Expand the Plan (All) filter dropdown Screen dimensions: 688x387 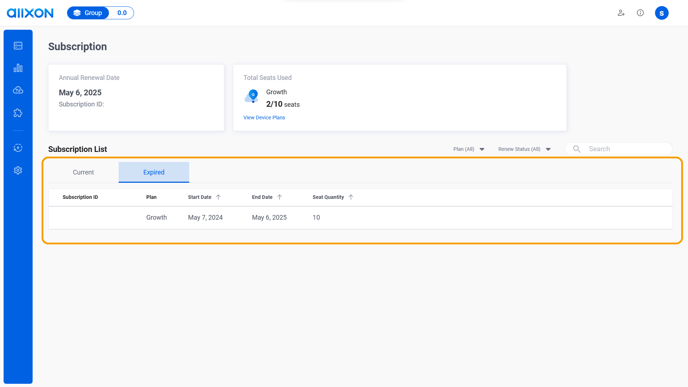pos(469,149)
